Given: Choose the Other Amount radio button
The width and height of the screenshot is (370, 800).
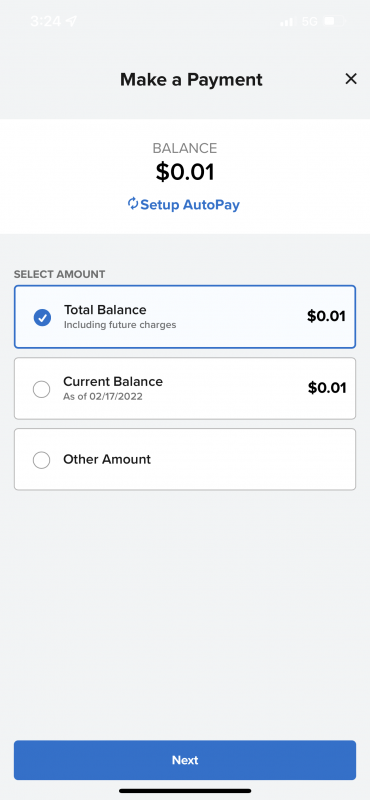Looking at the screenshot, I should pyautogui.click(x=41, y=460).
